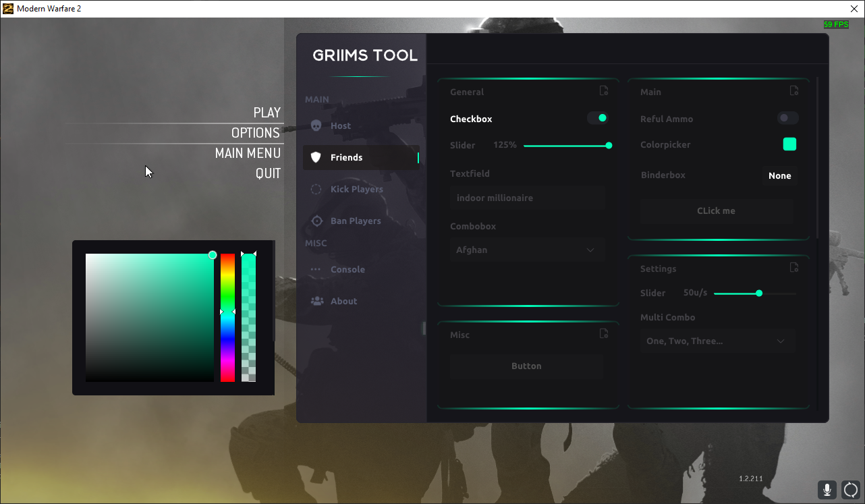Click the version text '1.2.211'

tap(751, 478)
